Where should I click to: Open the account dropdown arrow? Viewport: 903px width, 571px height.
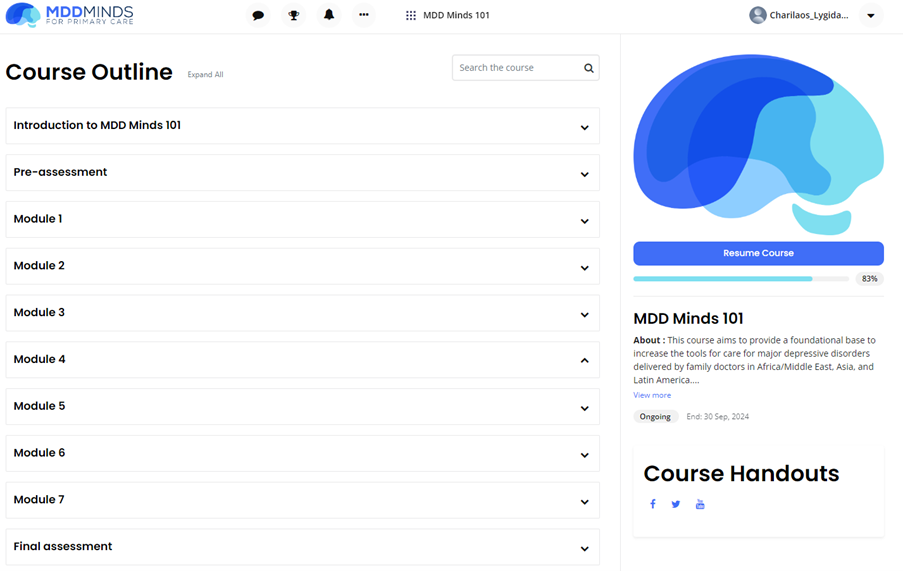point(871,16)
